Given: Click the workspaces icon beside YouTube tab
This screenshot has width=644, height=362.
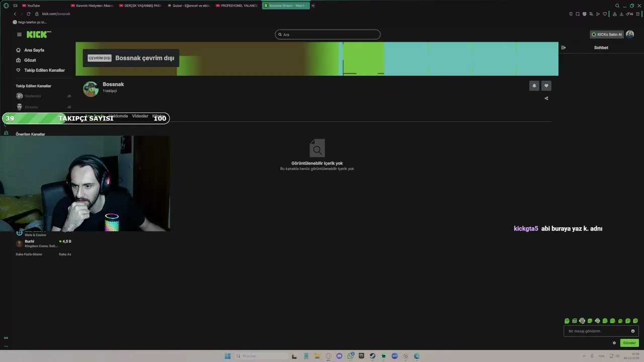Looking at the screenshot, I should point(16,6).
